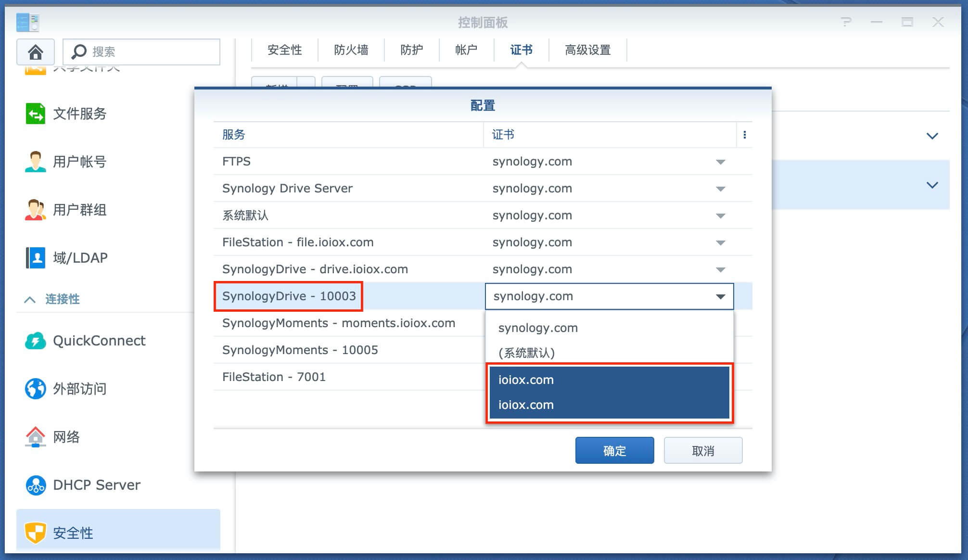Click 确定 button
Screen dimensions: 968x560
coord(614,451)
